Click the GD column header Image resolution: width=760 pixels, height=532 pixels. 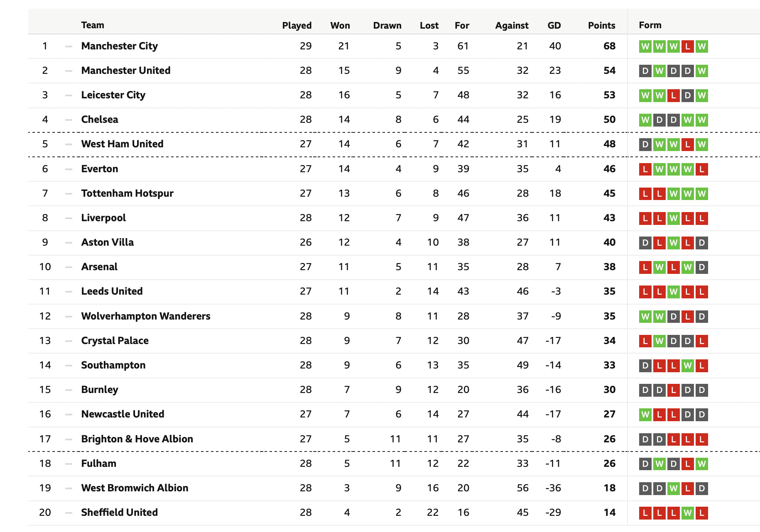pyautogui.click(x=554, y=25)
